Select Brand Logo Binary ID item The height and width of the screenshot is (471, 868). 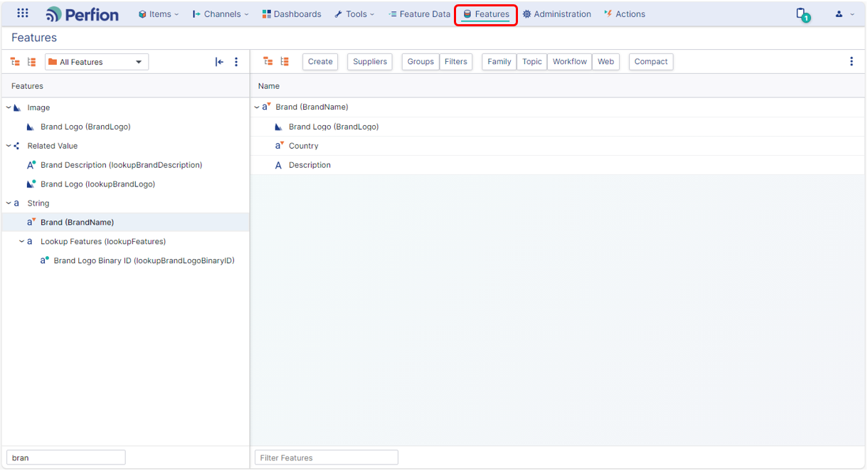144,260
